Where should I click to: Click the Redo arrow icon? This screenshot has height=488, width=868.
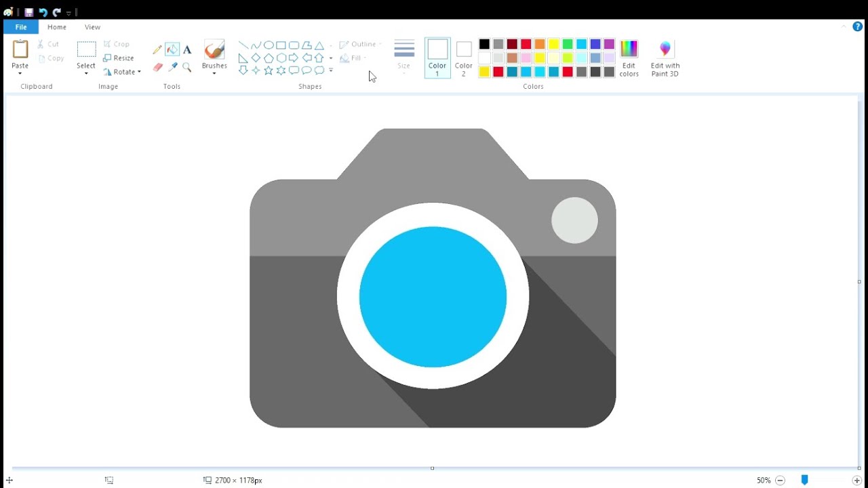[57, 12]
